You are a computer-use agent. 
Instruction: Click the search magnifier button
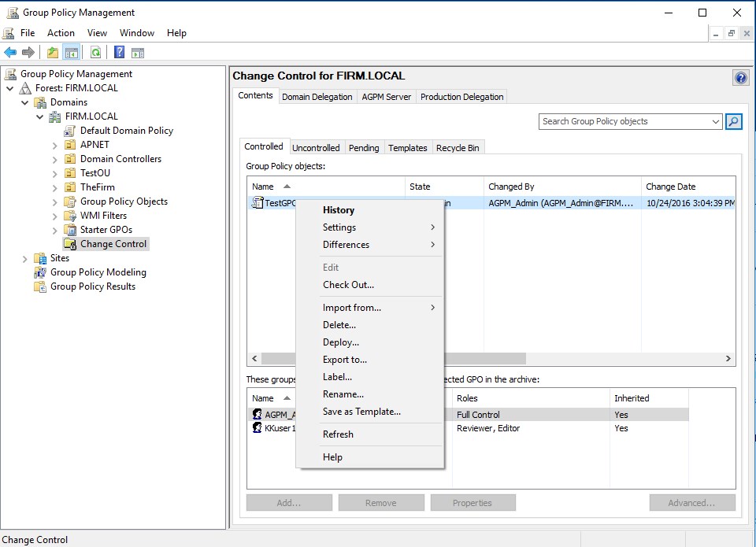click(734, 121)
